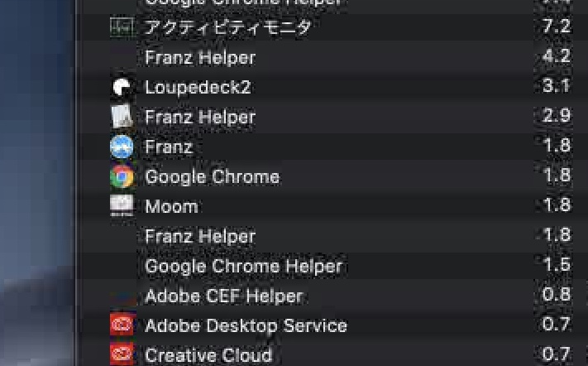The width and height of the screenshot is (588, 366).
Task: Select the Franz Helper row at 4.2
Action: coord(332,57)
